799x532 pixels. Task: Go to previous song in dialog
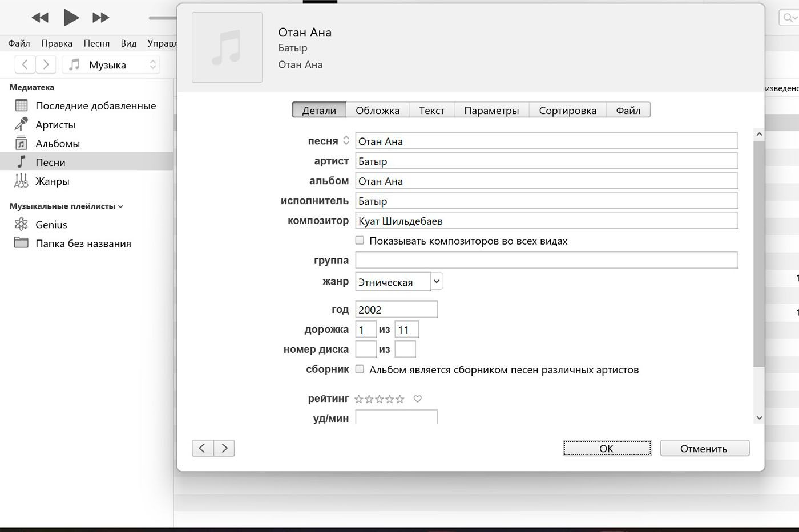tap(203, 448)
